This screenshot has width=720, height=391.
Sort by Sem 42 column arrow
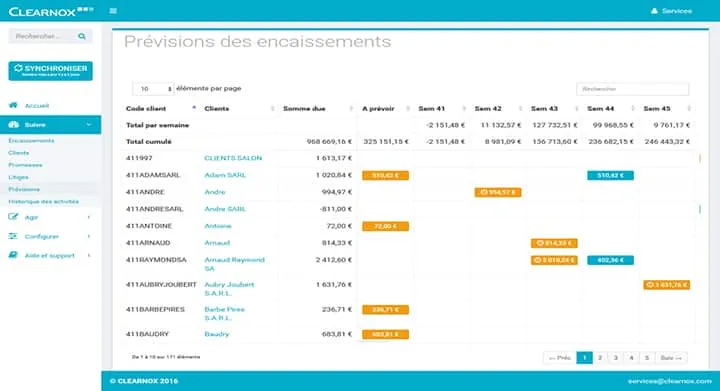[520, 108]
